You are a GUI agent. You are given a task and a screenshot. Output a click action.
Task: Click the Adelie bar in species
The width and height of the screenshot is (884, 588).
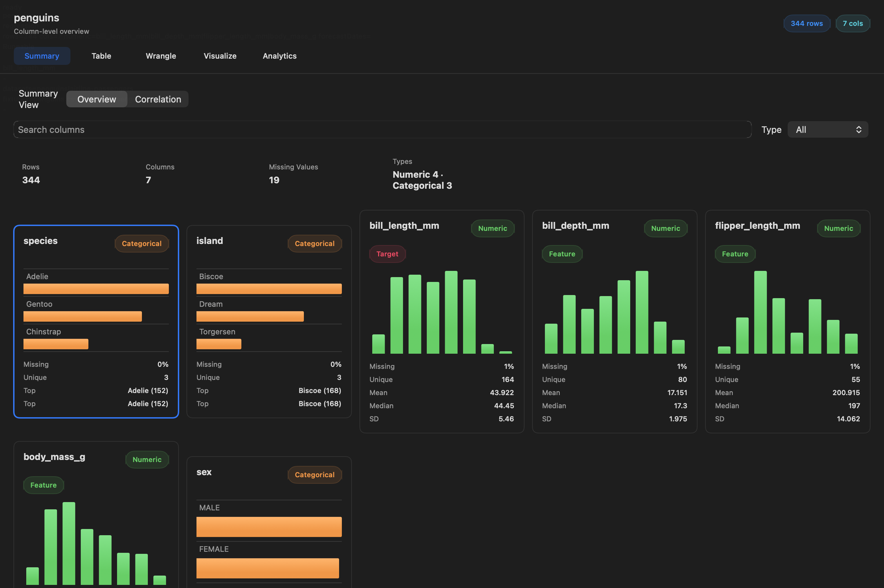[96, 289]
